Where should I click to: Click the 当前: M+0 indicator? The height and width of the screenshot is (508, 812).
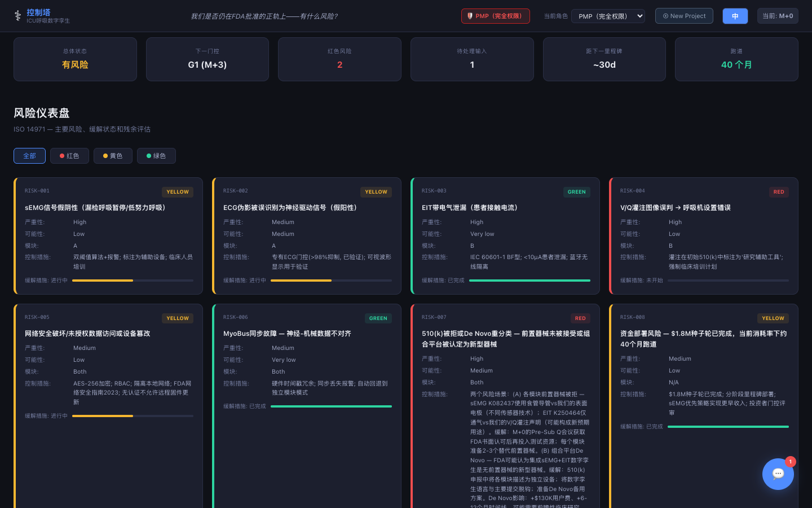tap(778, 16)
